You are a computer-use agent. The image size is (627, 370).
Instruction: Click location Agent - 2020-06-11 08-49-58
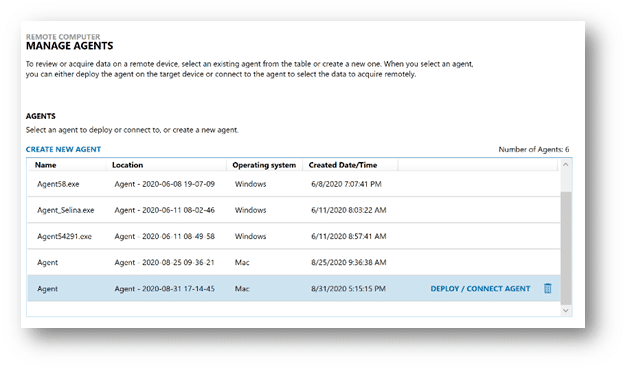click(164, 236)
